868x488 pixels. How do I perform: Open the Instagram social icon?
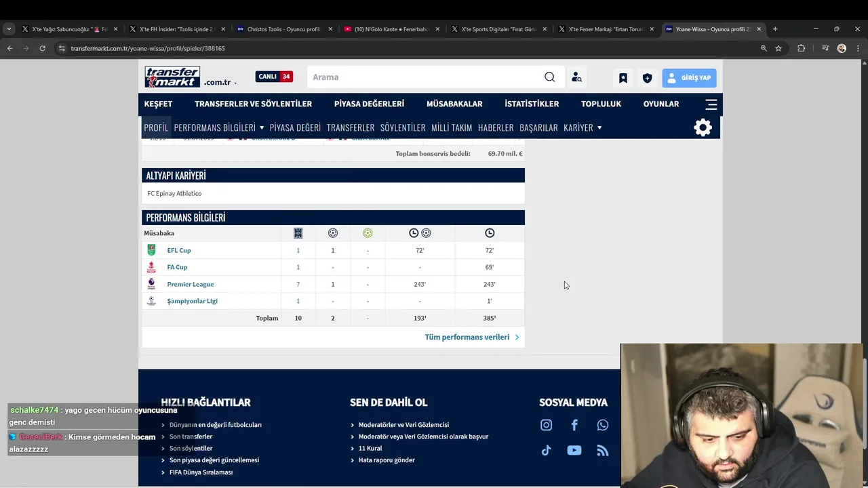click(x=546, y=425)
